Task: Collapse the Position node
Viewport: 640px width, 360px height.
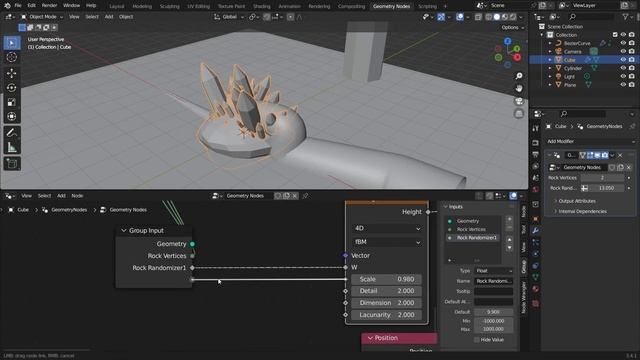Action: (370, 338)
